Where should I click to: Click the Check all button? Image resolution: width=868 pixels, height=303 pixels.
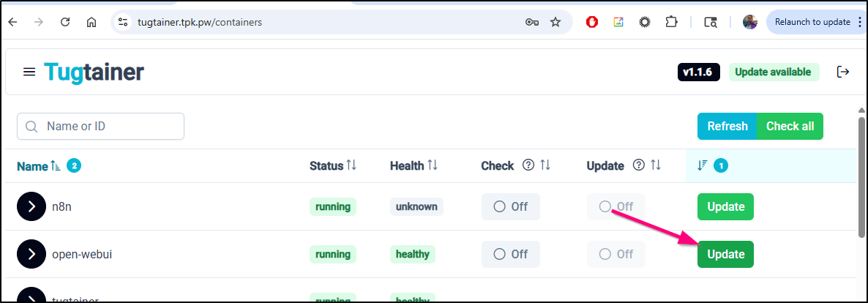click(790, 126)
